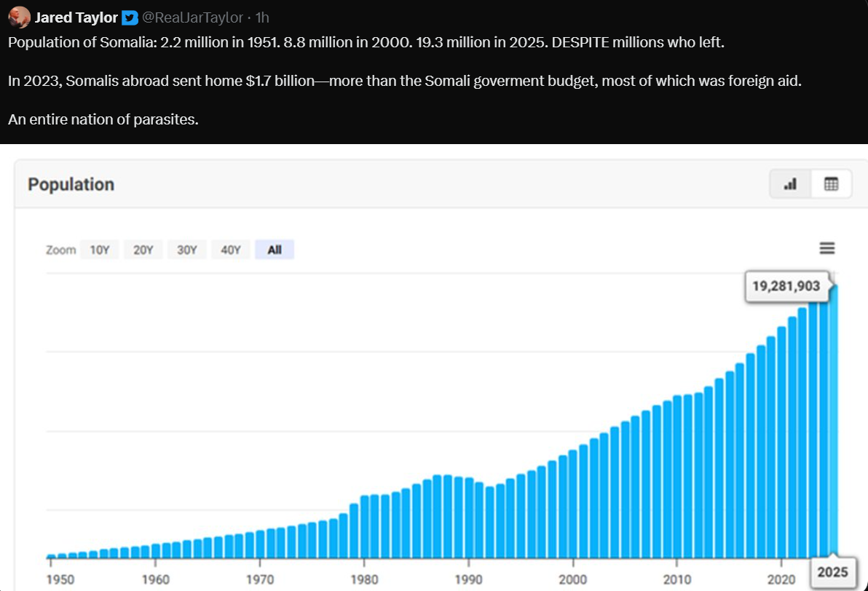Click the 1990 x-axis label
Screen dimensions: 868x591
(468, 579)
